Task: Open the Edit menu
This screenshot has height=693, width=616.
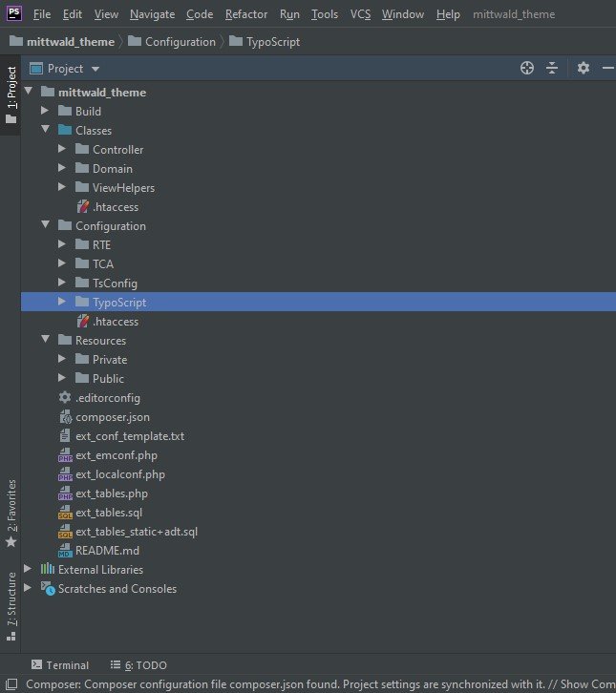Action: 72,14
